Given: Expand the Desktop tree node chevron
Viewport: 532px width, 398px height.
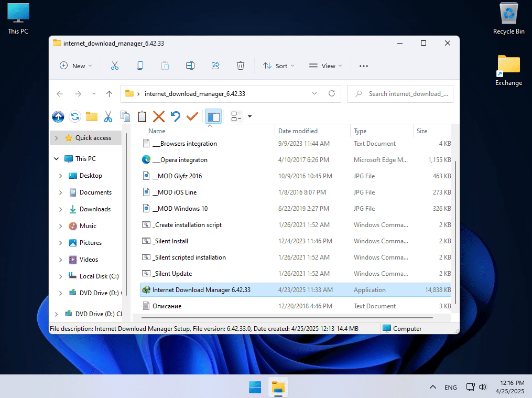Looking at the screenshot, I should [x=60, y=176].
